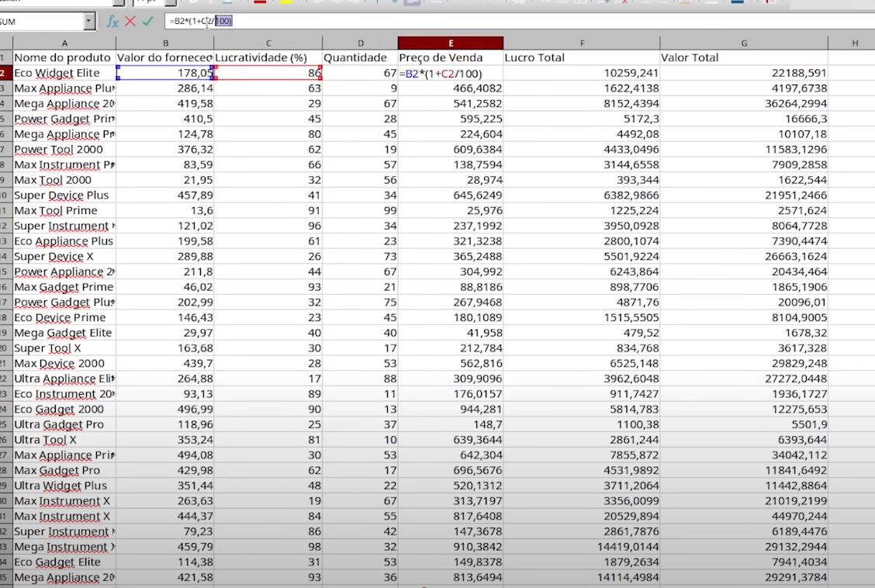Select the 'Eco Widget Elite' product cell
875x588 pixels.
(x=64, y=73)
